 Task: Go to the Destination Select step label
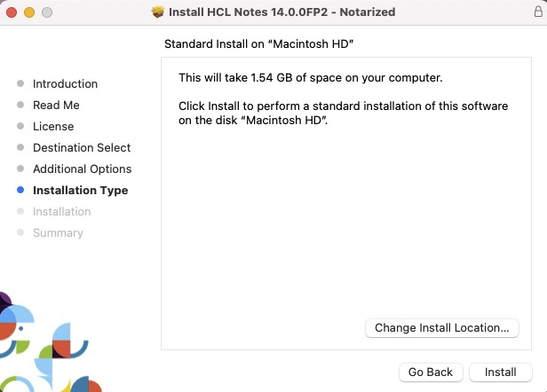(x=82, y=147)
